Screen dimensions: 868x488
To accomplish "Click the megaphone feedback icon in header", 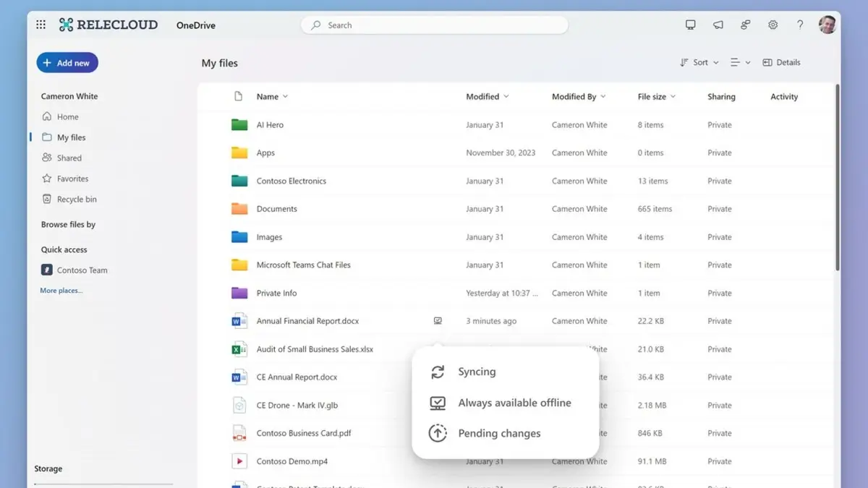I will [x=718, y=25].
